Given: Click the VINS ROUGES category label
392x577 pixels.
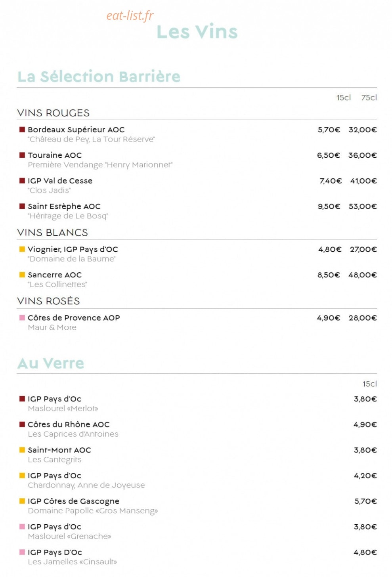Looking at the screenshot, I should (53, 113).
